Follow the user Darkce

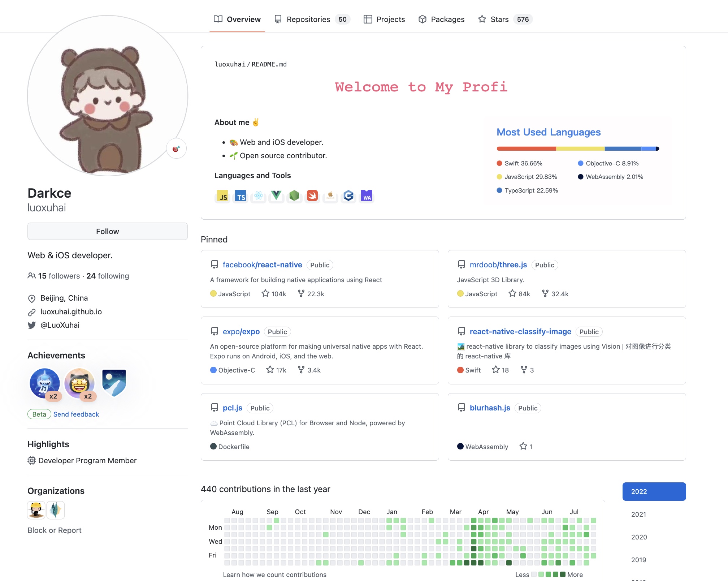(x=107, y=231)
